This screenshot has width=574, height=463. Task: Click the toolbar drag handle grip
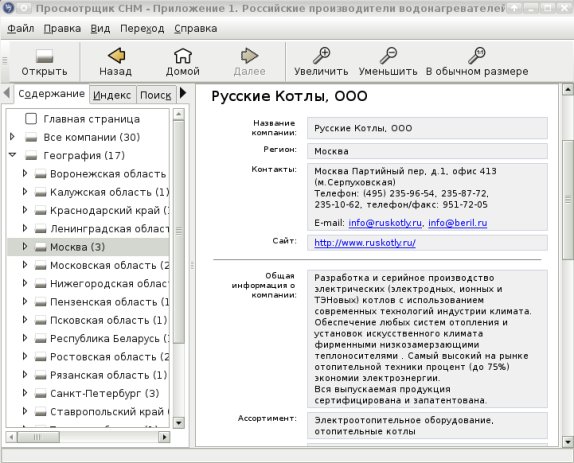pos(5,60)
